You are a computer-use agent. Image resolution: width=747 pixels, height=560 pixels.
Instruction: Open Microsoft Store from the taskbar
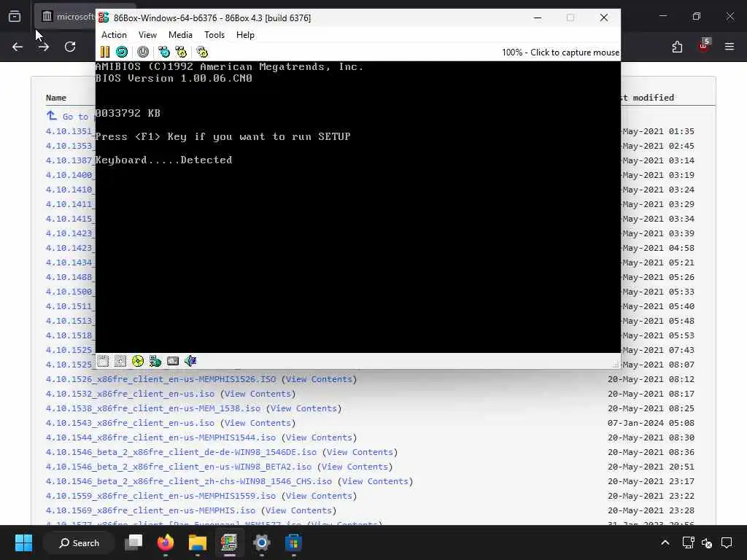tap(293, 542)
